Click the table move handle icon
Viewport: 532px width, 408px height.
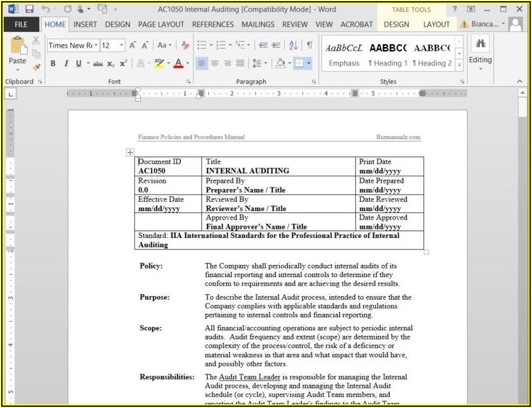pyautogui.click(x=130, y=152)
